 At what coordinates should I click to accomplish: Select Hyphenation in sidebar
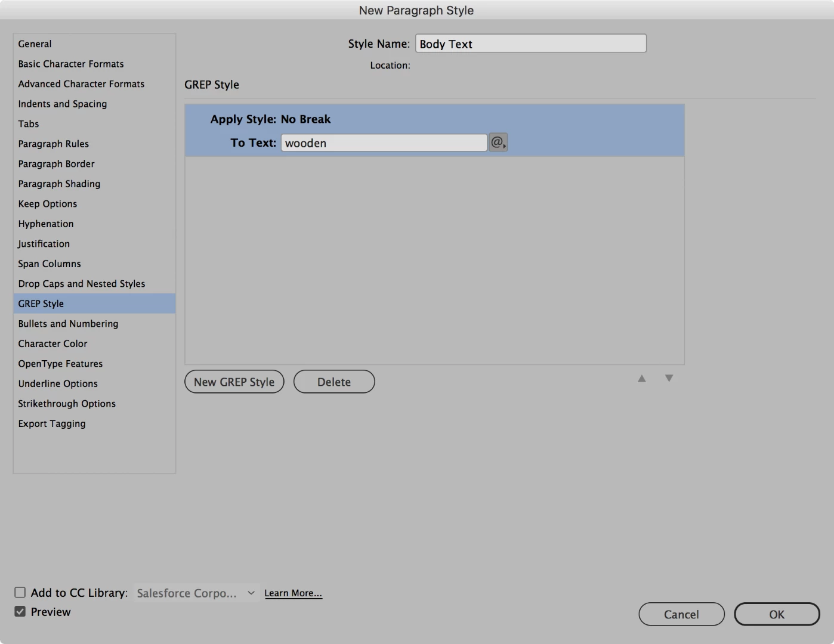(94, 224)
